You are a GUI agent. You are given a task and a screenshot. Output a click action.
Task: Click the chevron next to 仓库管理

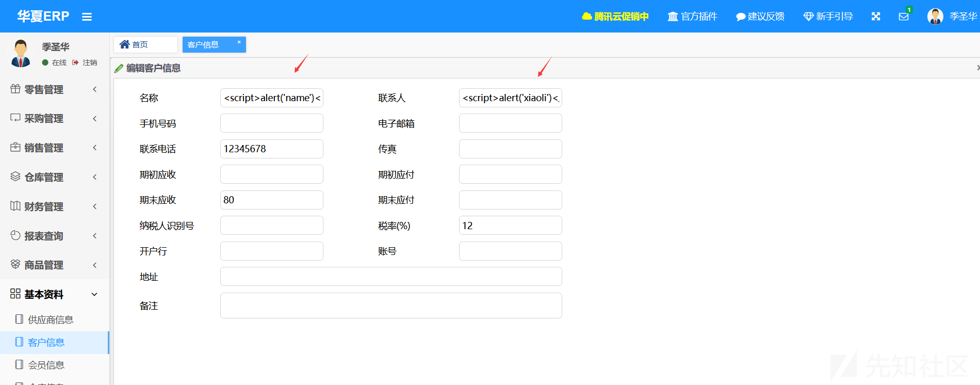[95, 177]
